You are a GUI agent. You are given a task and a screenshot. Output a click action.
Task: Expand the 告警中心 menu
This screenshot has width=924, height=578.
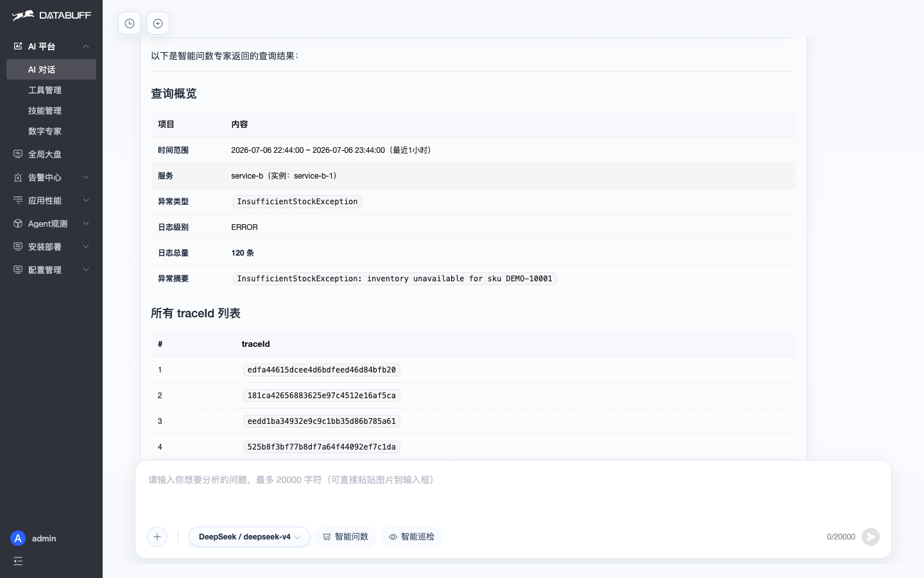51,177
